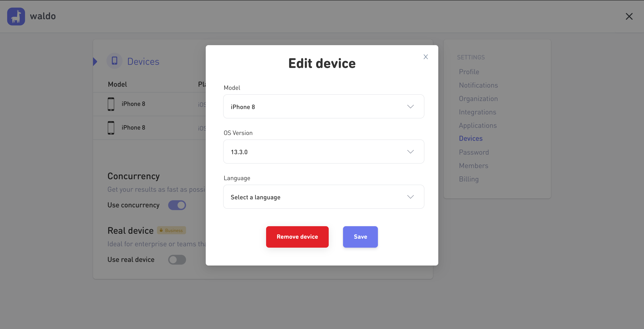Expand the OS Version 13.3.0 dropdown
The width and height of the screenshot is (644, 329).
click(324, 152)
